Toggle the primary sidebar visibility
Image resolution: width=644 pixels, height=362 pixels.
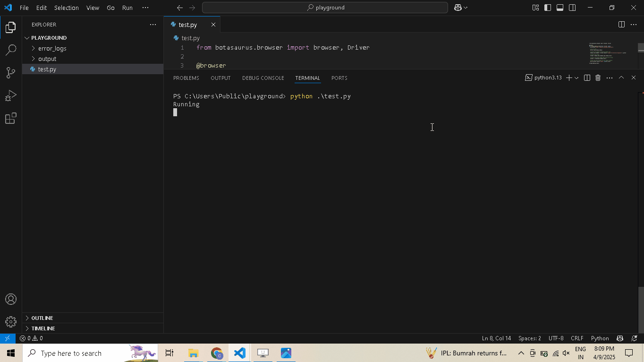point(548,8)
